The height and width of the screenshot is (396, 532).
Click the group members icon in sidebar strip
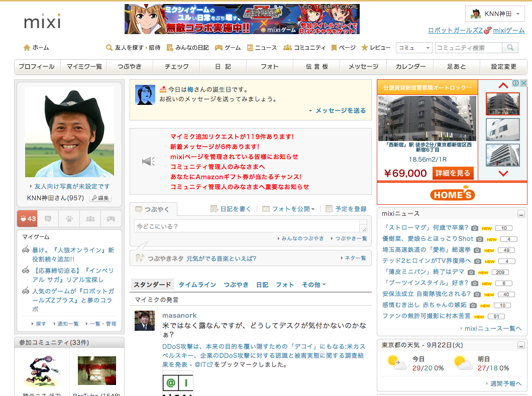(90, 219)
